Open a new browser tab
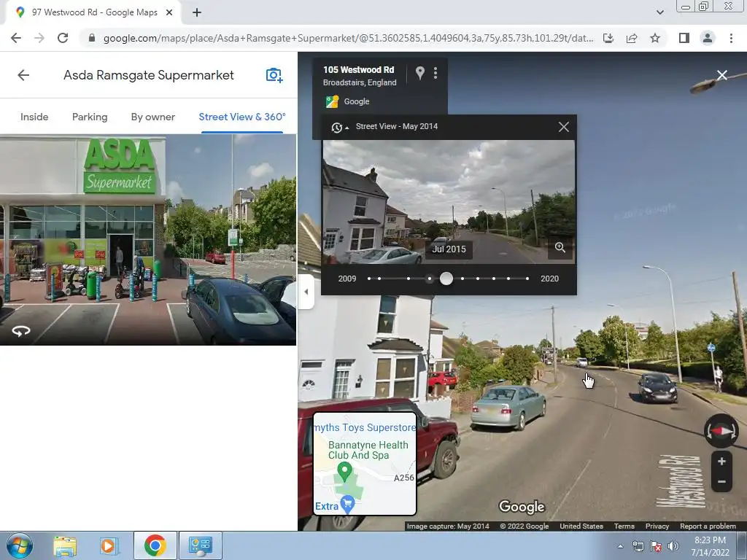 point(197,12)
